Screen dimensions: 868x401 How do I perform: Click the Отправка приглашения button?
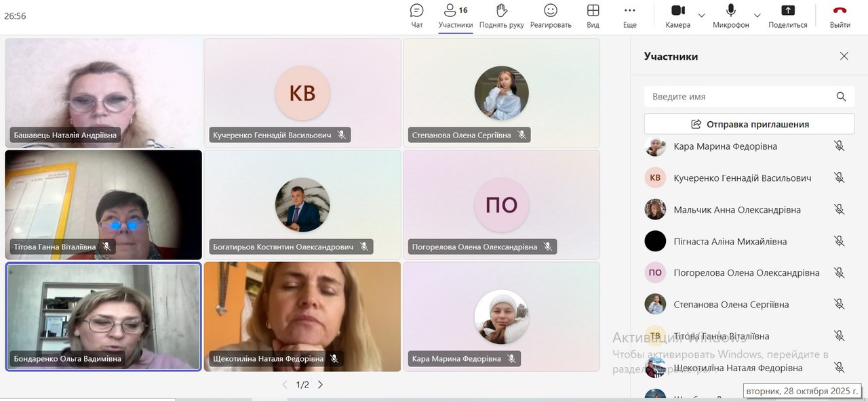[x=749, y=124]
